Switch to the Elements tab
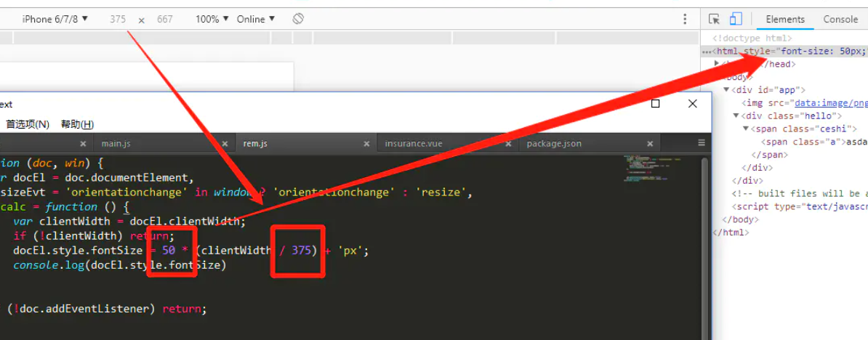 [x=785, y=20]
